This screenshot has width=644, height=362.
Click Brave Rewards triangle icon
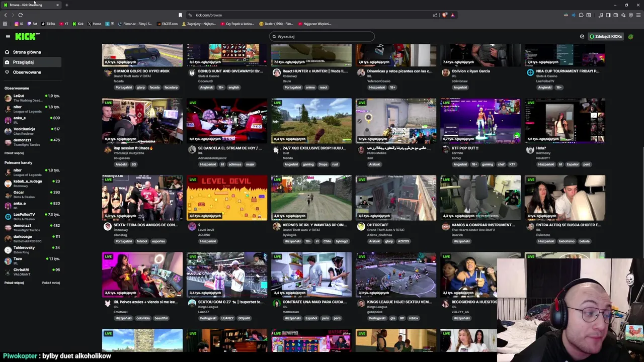click(x=452, y=15)
